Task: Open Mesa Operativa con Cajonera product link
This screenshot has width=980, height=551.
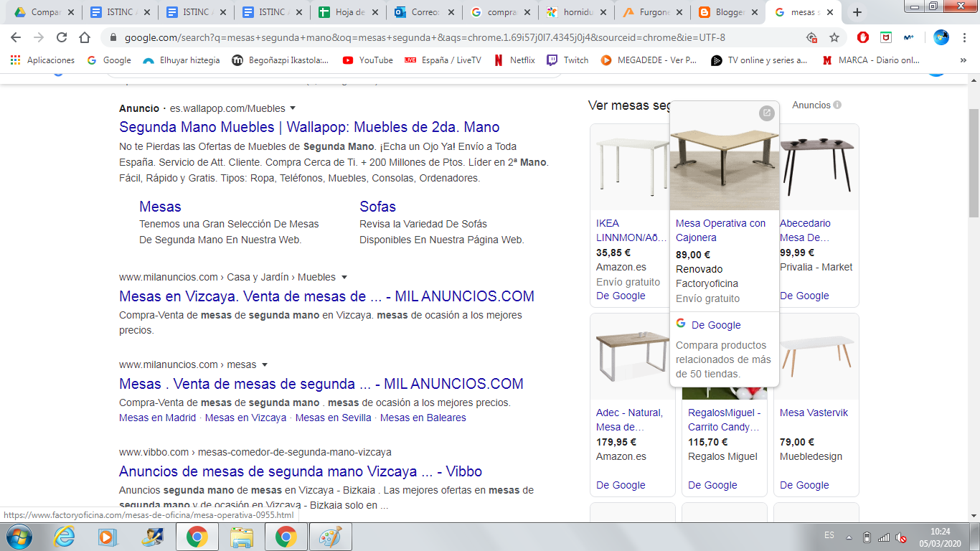Action: [721, 230]
